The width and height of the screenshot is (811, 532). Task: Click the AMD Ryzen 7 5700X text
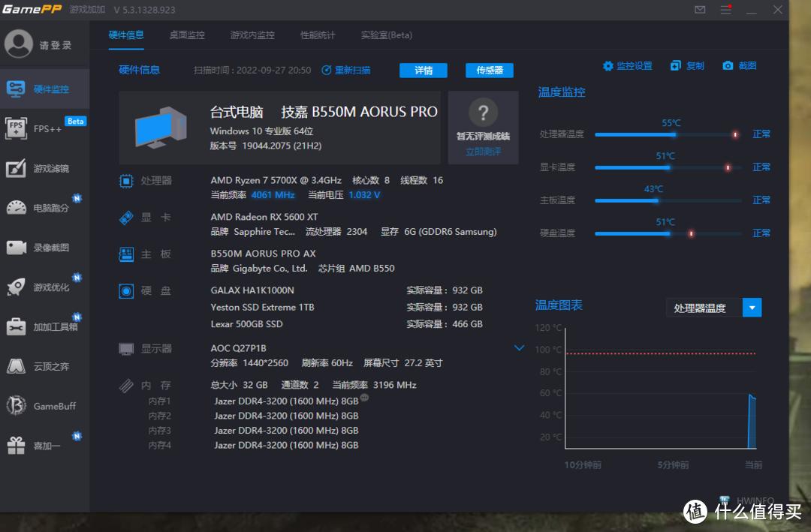coord(276,180)
